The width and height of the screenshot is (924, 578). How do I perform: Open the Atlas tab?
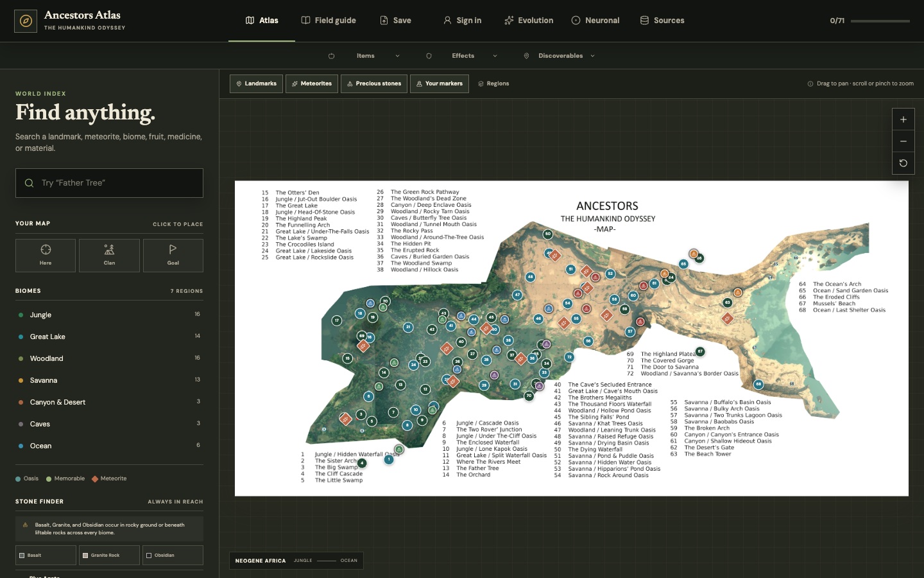click(x=262, y=21)
